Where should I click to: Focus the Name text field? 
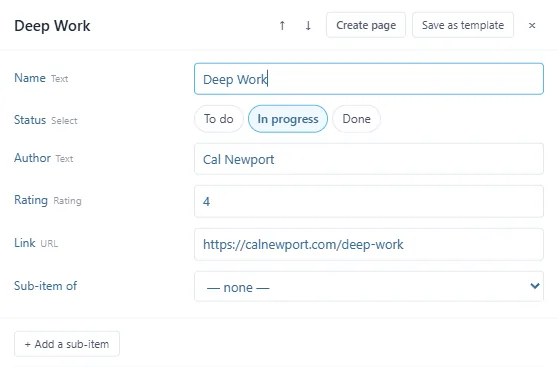[369, 79]
